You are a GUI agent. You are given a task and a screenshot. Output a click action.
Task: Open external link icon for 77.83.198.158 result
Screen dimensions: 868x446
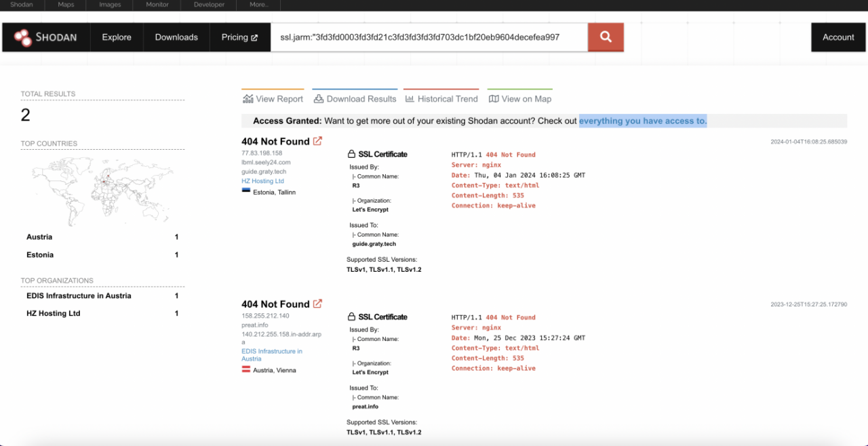[317, 141]
